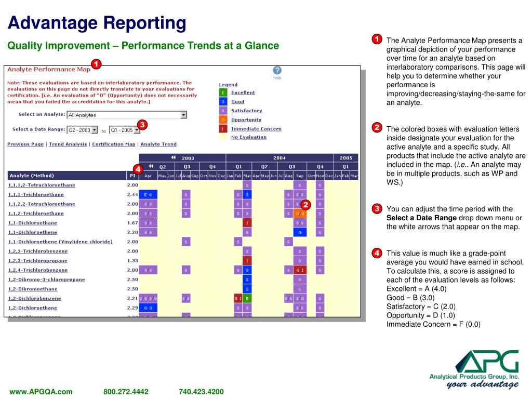Viewport: 532px width, 399px height.
Task: Open the 1,2-Dibromo-3-chloropropane analyte link
Action: (46, 280)
